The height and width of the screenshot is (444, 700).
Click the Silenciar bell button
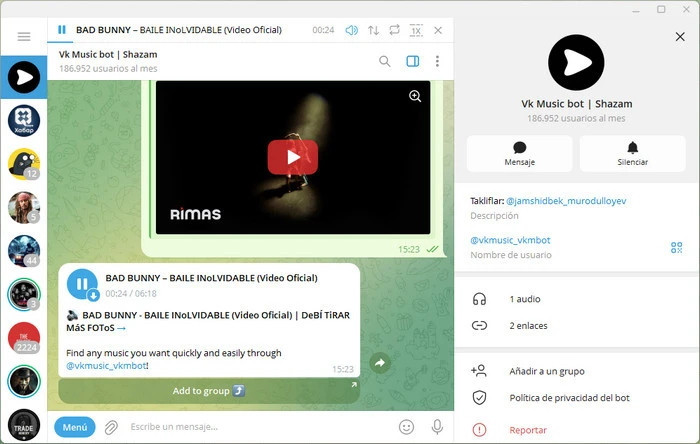633,154
